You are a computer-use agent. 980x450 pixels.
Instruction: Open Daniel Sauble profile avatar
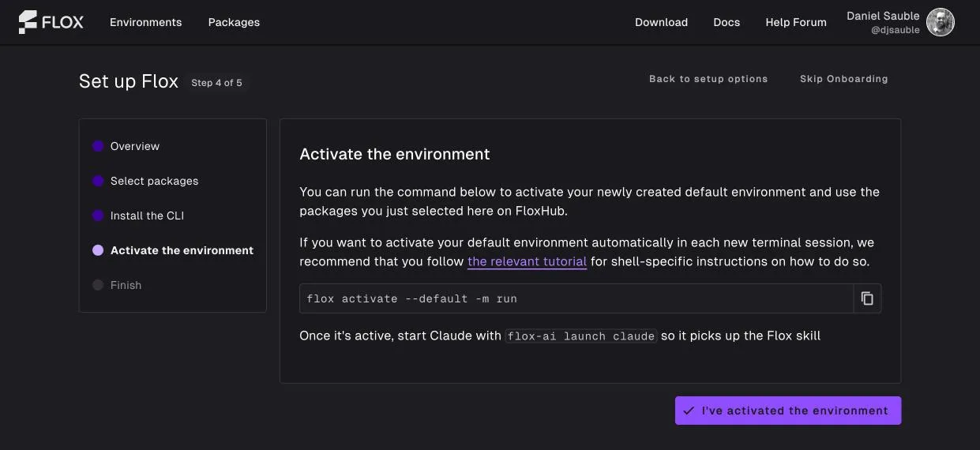[941, 22]
